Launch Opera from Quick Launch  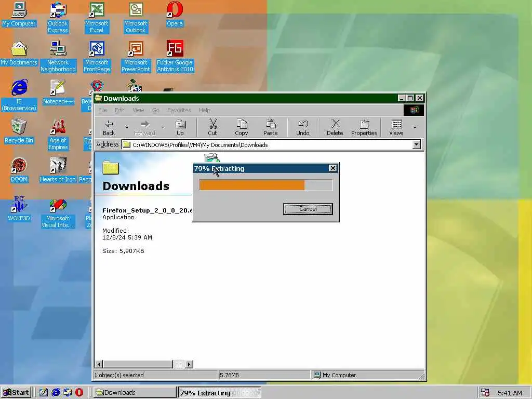79,393
